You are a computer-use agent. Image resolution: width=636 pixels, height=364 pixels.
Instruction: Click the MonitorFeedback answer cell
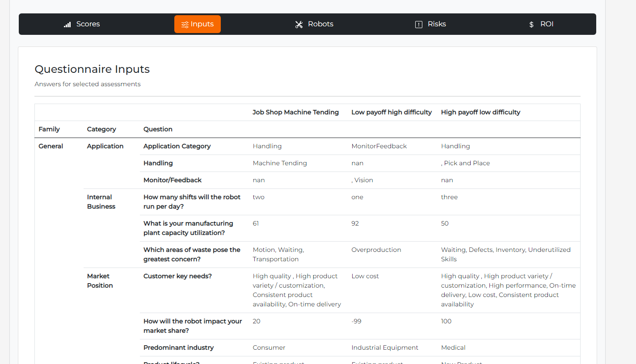pyautogui.click(x=379, y=146)
